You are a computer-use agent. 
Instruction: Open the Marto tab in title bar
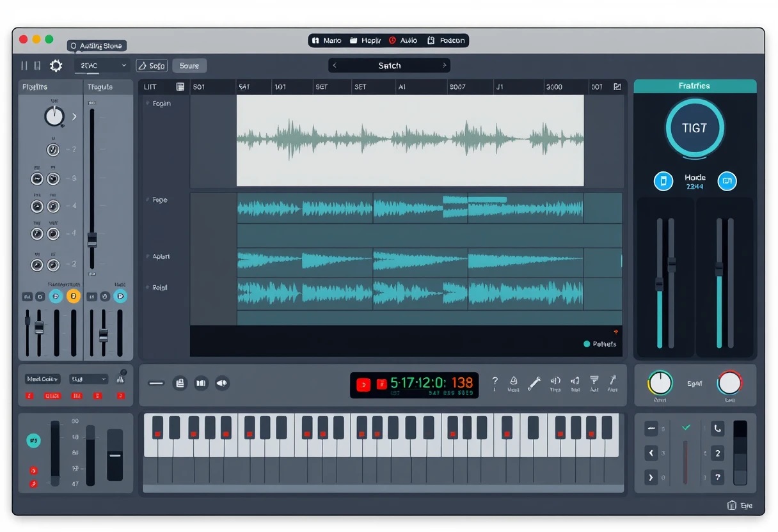pos(326,41)
